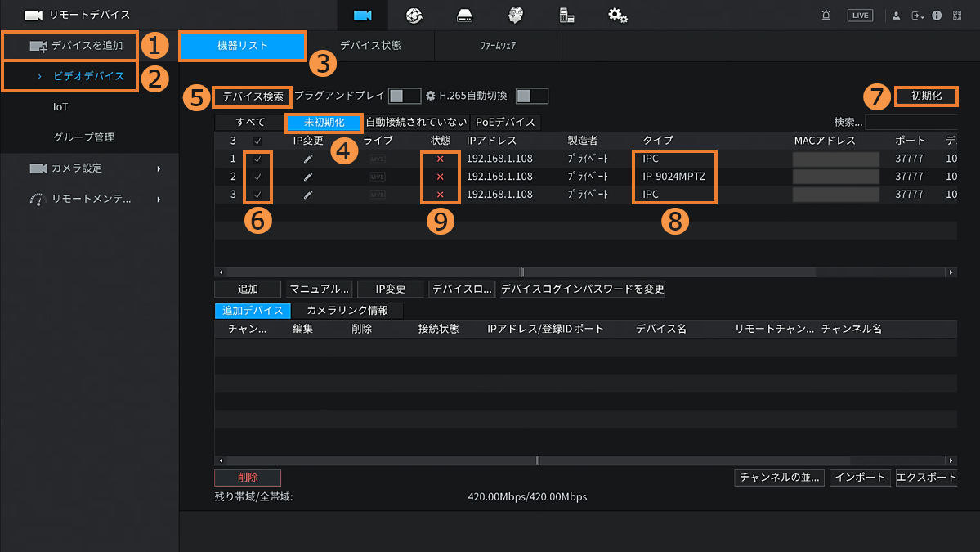Viewport: 980px width, 552px height.
Task: Open the system gears settings icon
Action: [x=617, y=15]
